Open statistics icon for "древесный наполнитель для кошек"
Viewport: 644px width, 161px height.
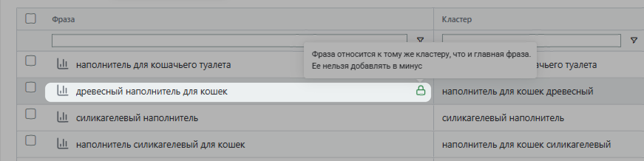point(62,91)
